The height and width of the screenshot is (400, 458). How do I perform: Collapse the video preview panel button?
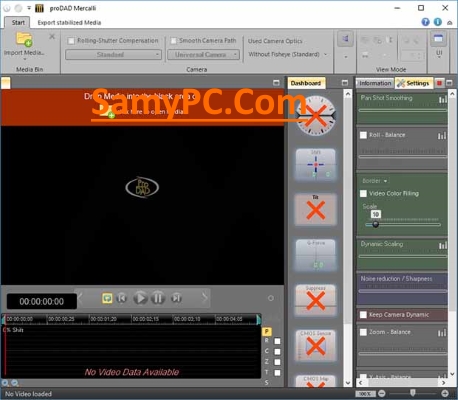pos(276,83)
